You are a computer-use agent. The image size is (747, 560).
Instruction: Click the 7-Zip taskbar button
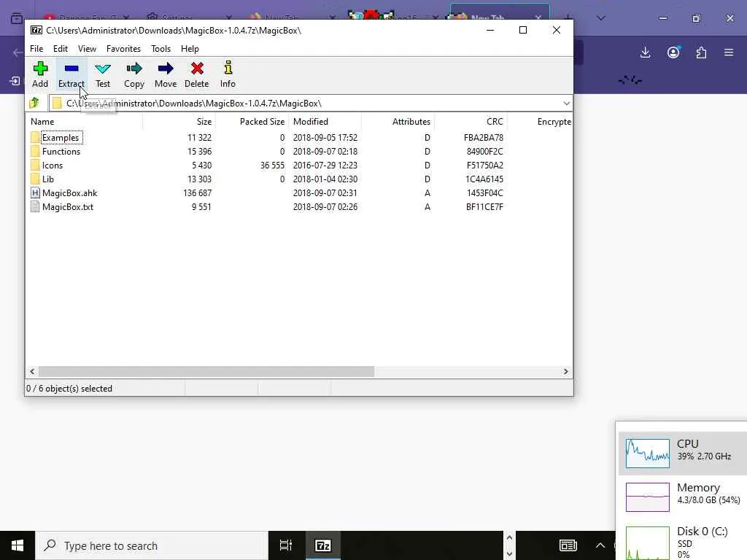323,545
